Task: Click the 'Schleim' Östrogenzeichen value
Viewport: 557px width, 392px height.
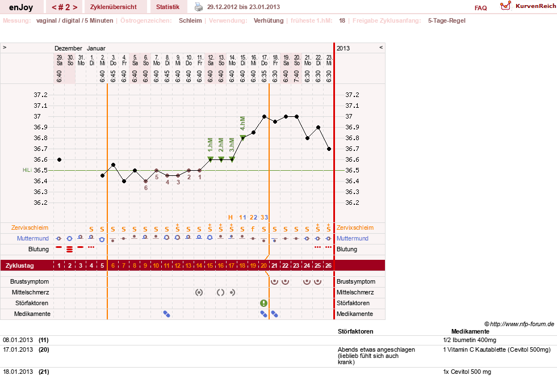Action: click(190, 20)
